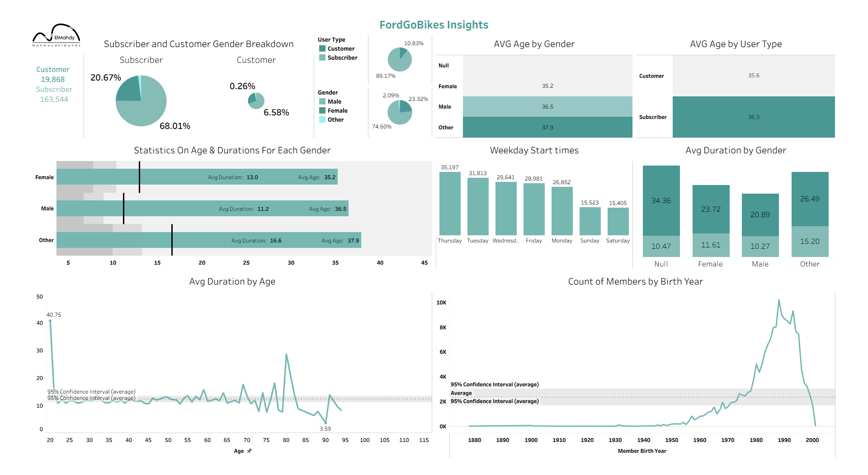Click the Other 37.9 row in AVG Age by Gender
868x475 pixels.
pyautogui.click(x=534, y=127)
